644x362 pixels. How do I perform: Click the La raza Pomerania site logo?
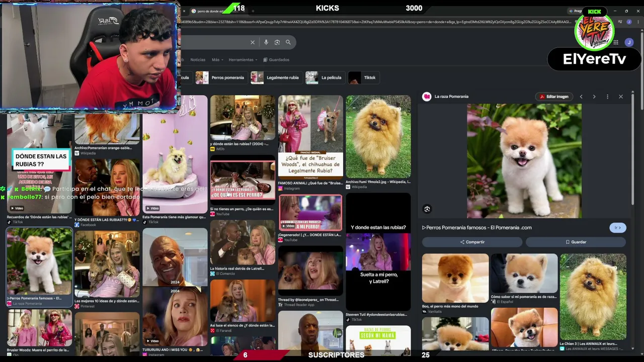(x=427, y=97)
